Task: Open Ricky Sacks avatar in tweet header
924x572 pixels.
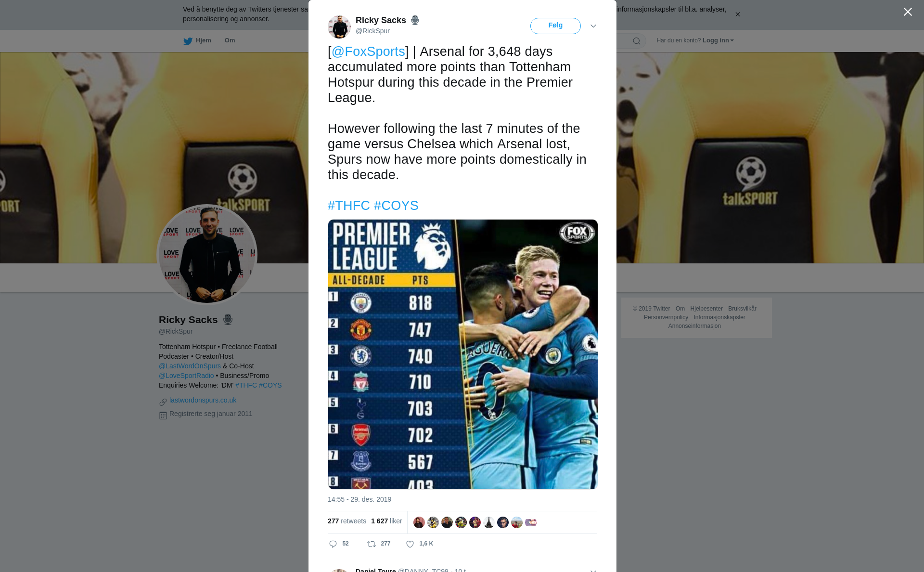Action: [x=339, y=26]
